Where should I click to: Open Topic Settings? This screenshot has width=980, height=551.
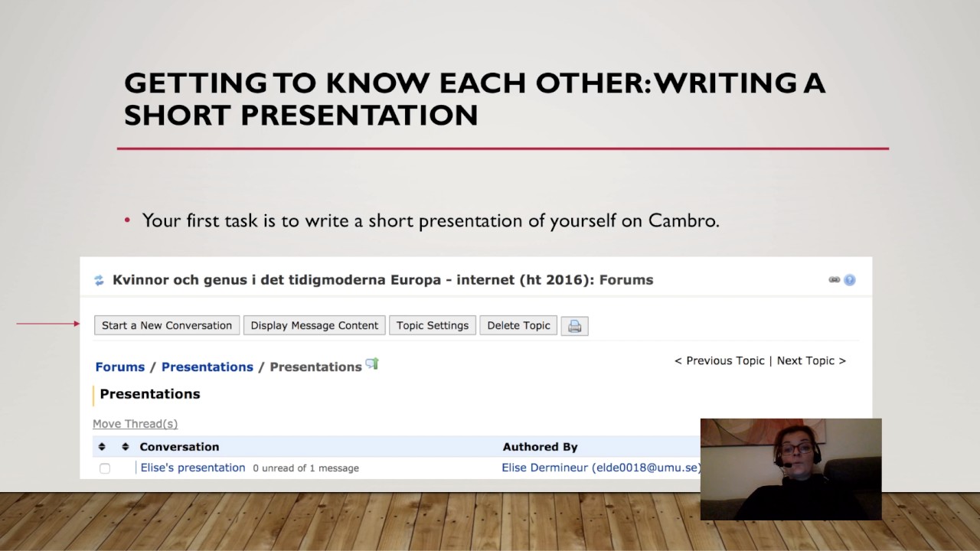tap(433, 325)
